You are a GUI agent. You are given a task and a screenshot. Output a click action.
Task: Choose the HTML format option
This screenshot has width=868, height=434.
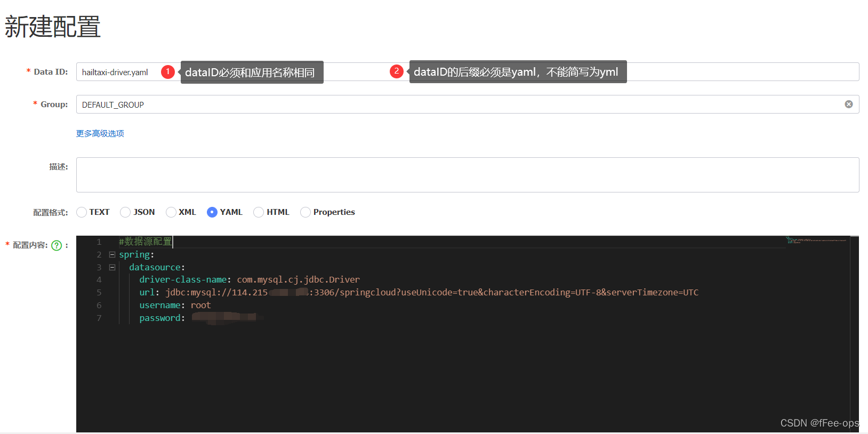pos(259,212)
